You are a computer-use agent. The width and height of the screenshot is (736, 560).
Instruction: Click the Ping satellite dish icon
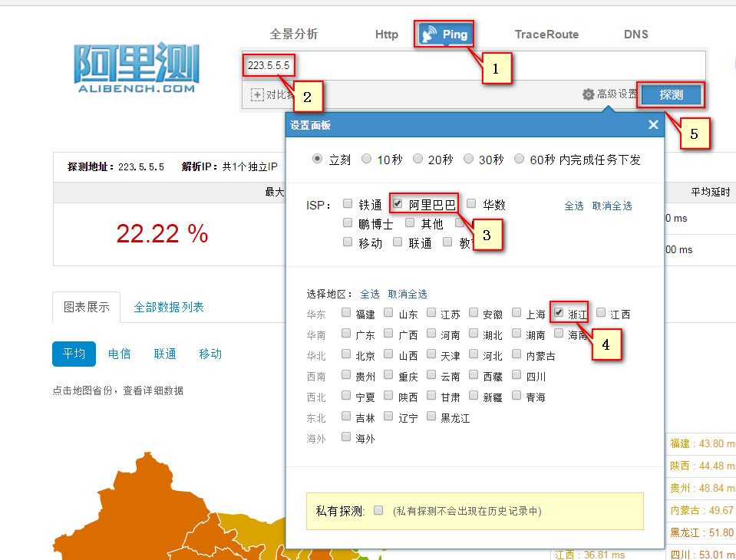click(430, 35)
